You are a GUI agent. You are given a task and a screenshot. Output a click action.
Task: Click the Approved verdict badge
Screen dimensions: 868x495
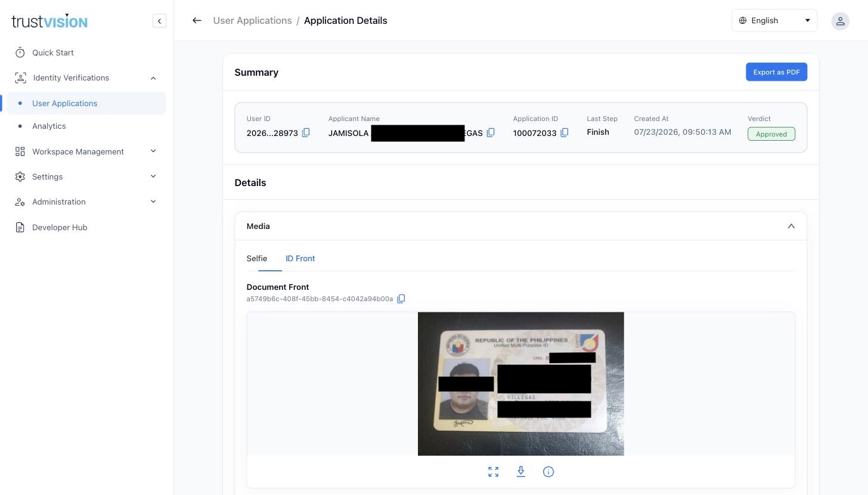pyautogui.click(x=771, y=134)
